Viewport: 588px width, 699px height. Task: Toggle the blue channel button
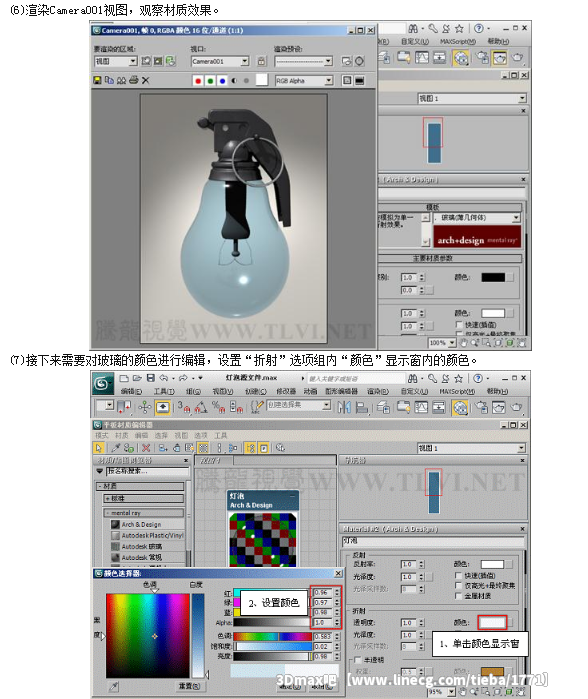point(222,81)
